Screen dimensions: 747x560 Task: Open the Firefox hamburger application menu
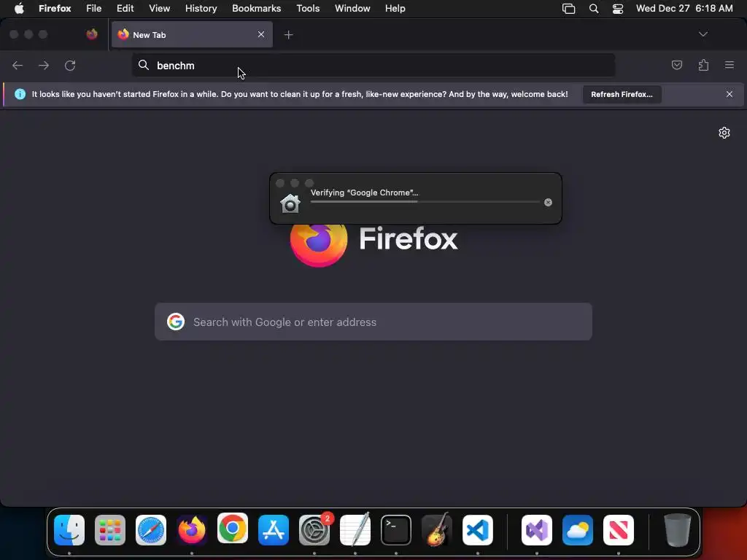click(729, 65)
